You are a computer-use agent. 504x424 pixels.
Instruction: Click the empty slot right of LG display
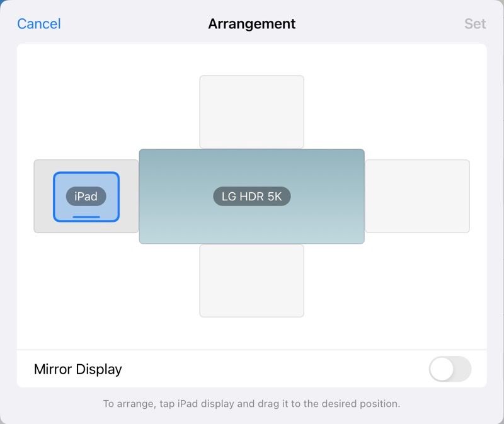(418, 196)
